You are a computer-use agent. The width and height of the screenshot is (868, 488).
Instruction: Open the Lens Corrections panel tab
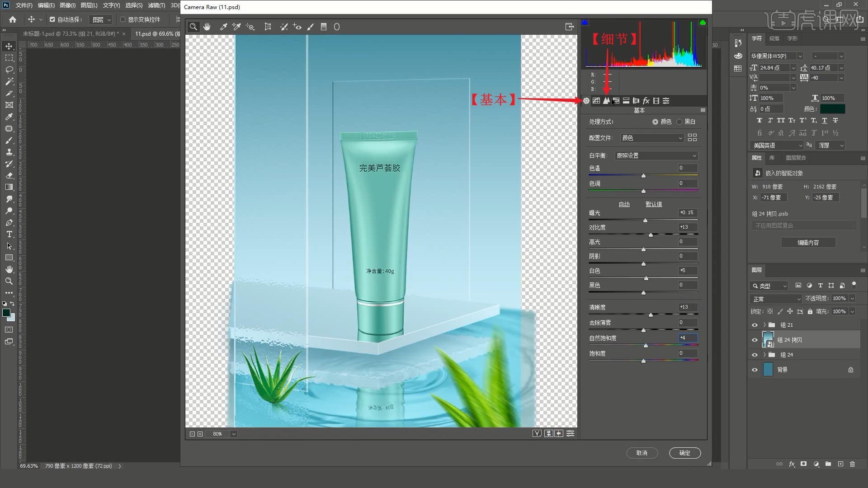(x=636, y=101)
